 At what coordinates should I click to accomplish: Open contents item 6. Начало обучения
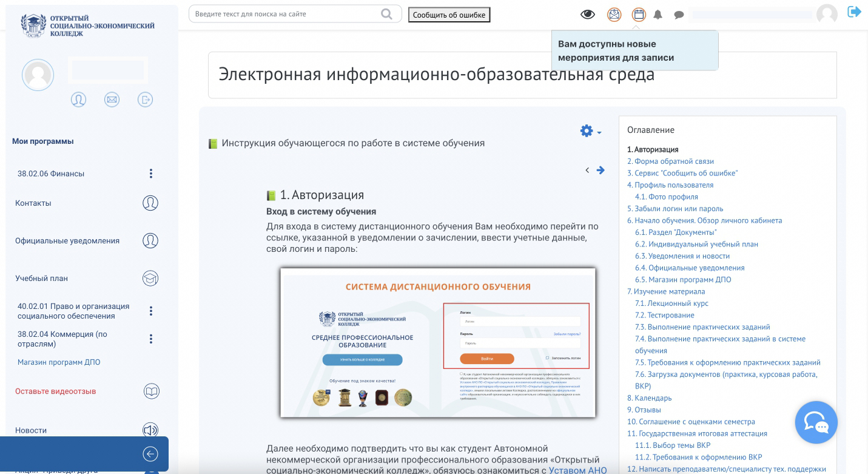[705, 220]
